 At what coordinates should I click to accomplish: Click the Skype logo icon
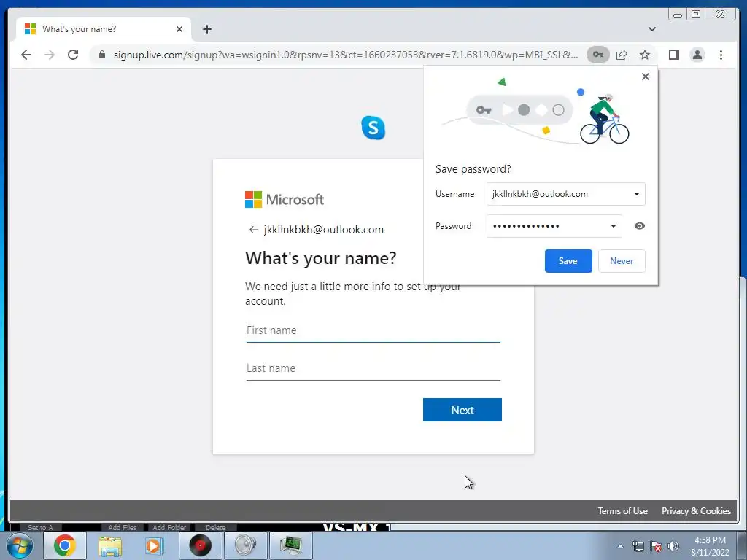click(x=373, y=128)
